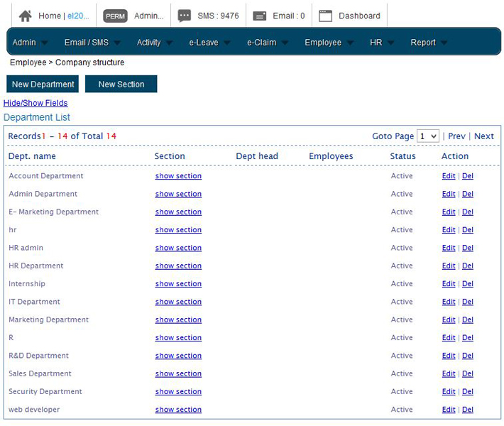Open the e-Leave menu
504x426 pixels.
pyautogui.click(x=204, y=43)
